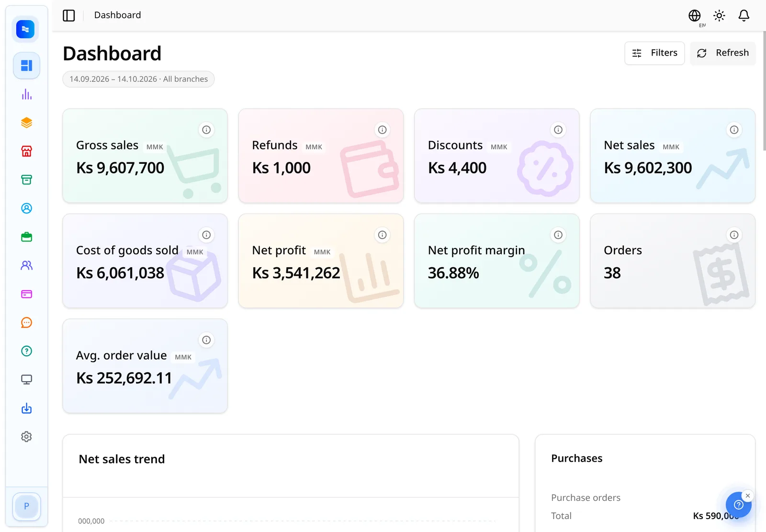This screenshot has height=532, width=766.
Task: Open the blue user circle icon
Action: 26,208
